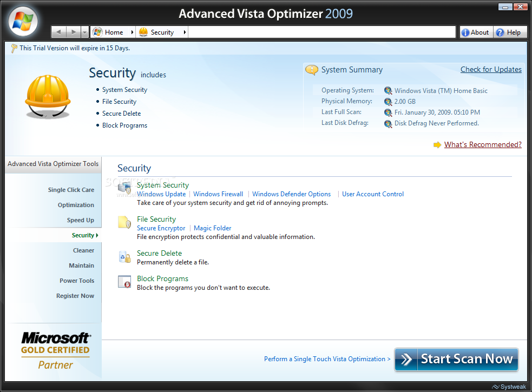Select Speed Up in the tools sidebar
Image resolution: width=532 pixels, height=392 pixels.
(81, 220)
